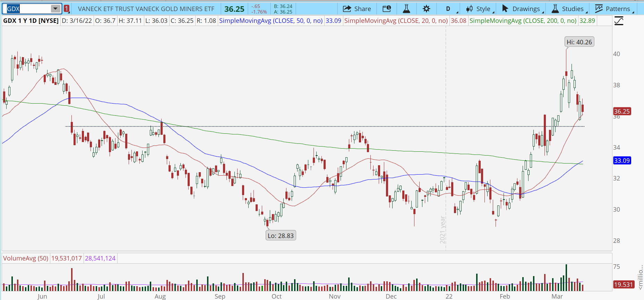Open the Share menu
The height and width of the screenshot is (300, 644).
357,9
